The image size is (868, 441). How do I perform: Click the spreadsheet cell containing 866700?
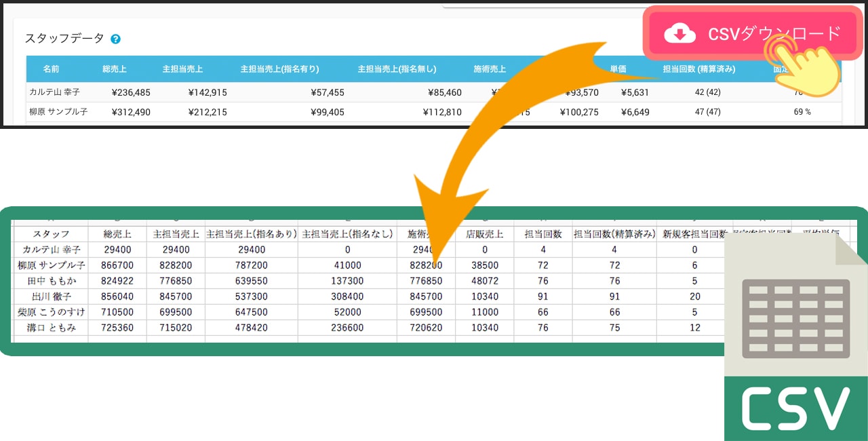(x=116, y=265)
